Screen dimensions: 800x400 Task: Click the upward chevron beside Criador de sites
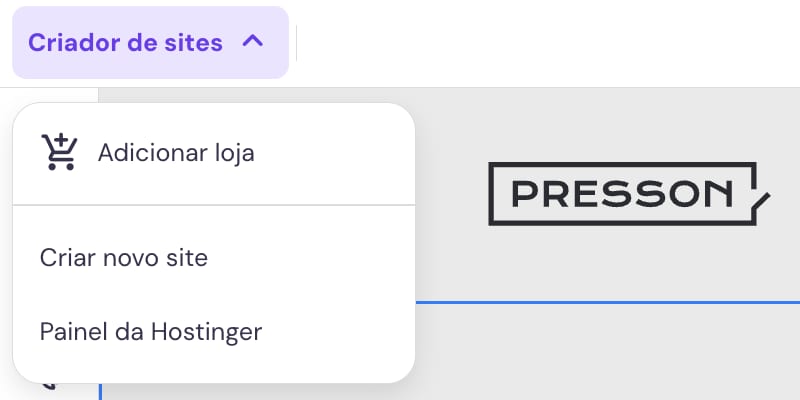pos(253,42)
